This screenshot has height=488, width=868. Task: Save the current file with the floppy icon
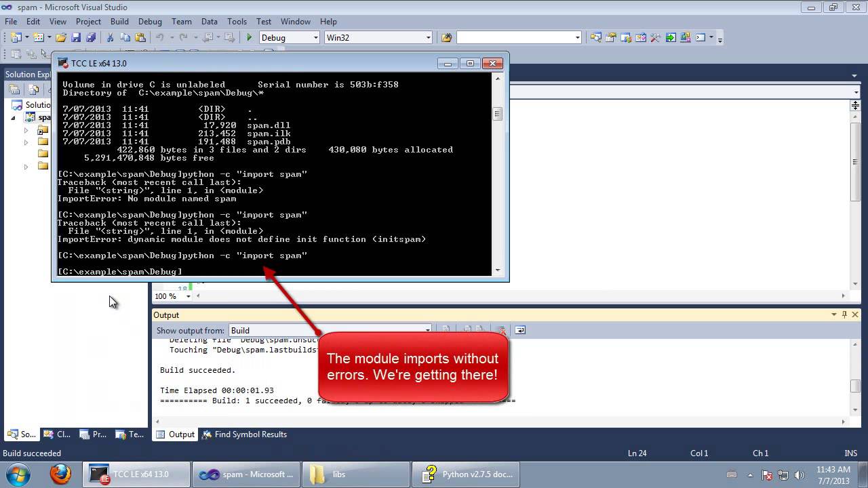pyautogui.click(x=76, y=38)
